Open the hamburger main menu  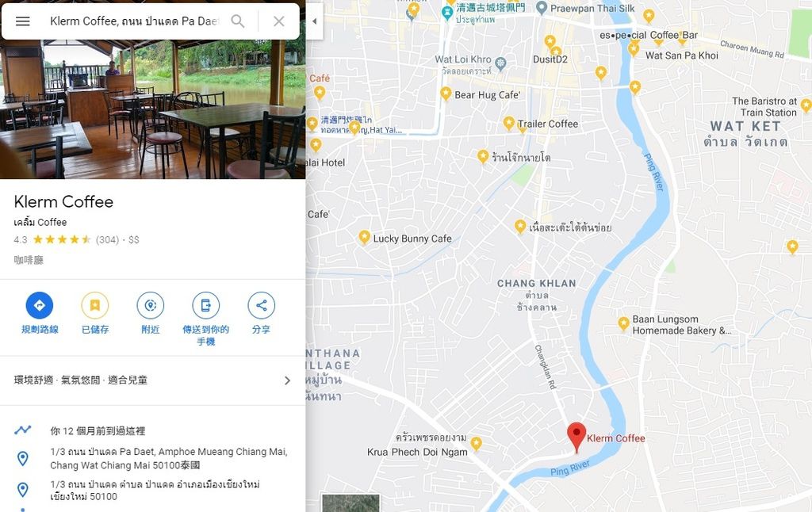23,21
